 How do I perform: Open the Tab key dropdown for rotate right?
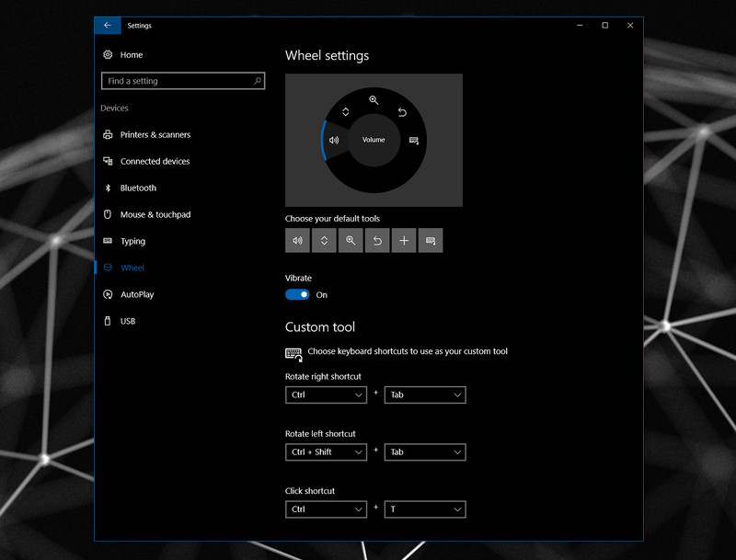click(x=425, y=394)
